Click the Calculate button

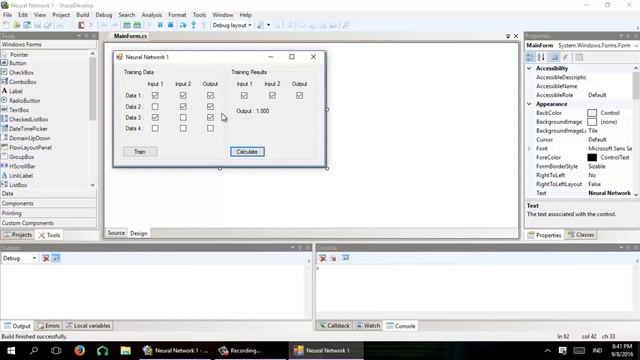247,152
